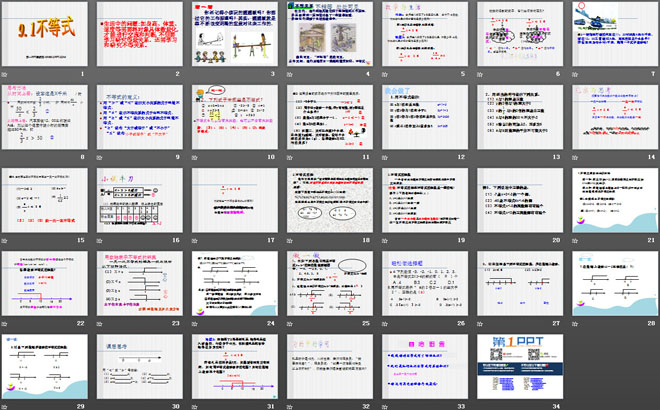
Task: Select slide 8 thumbnail
Action: coord(45,117)
